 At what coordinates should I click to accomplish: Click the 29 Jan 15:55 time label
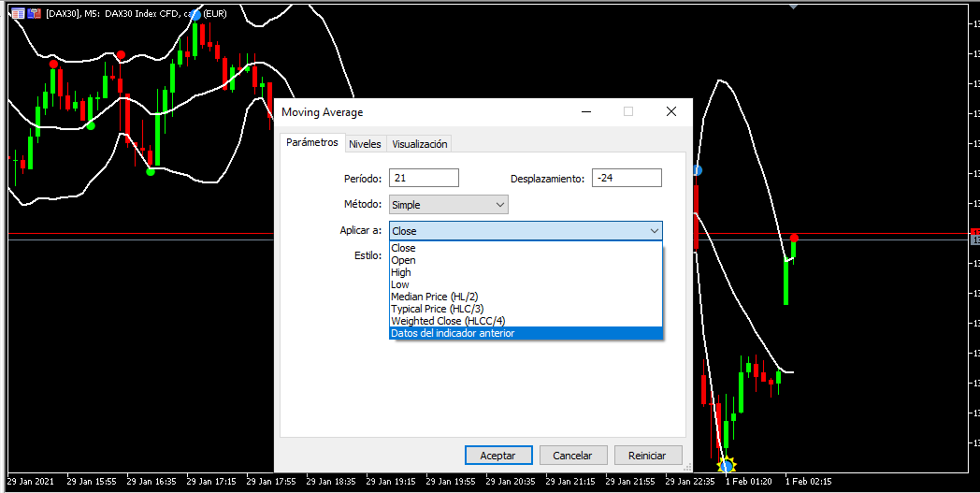[92, 481]
